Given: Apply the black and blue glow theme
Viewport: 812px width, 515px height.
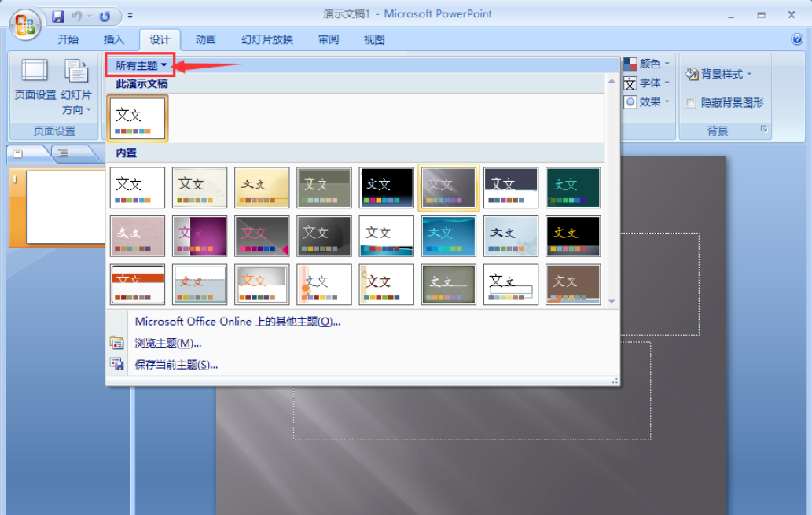Looking at the screenshot, I should pos(386,187).
